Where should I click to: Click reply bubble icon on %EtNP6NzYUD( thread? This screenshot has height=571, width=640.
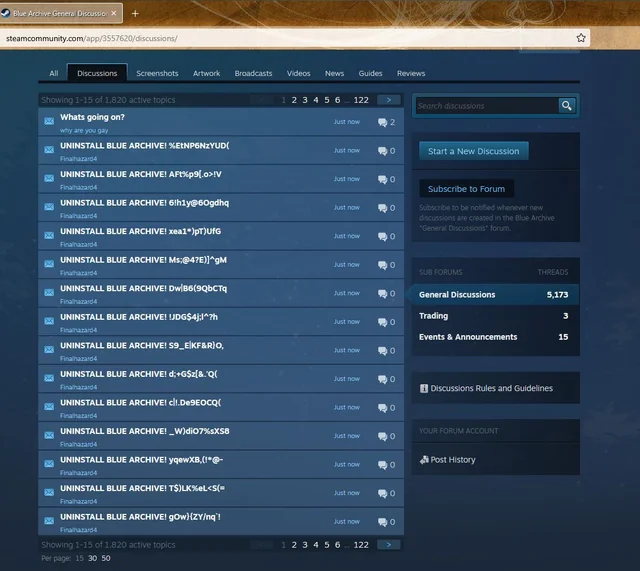382,151
